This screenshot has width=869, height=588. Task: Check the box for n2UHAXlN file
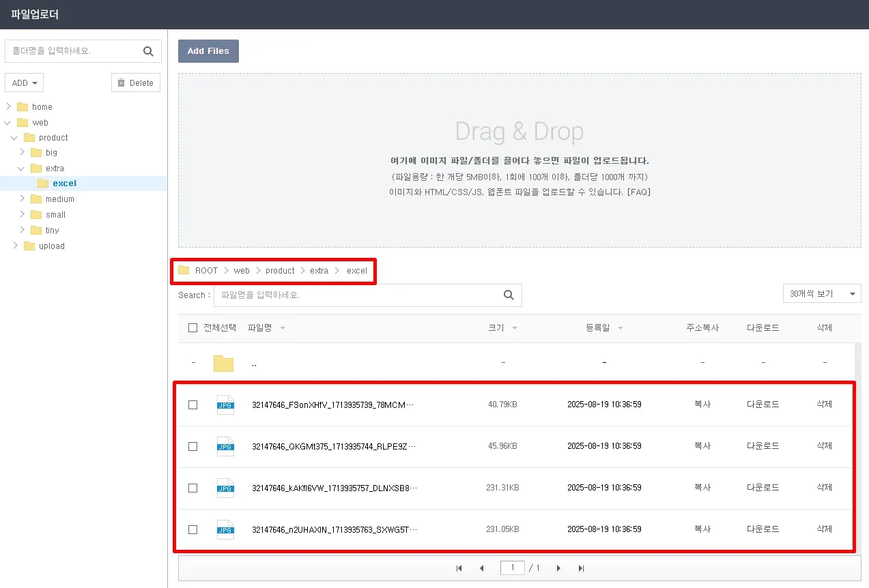193,529
